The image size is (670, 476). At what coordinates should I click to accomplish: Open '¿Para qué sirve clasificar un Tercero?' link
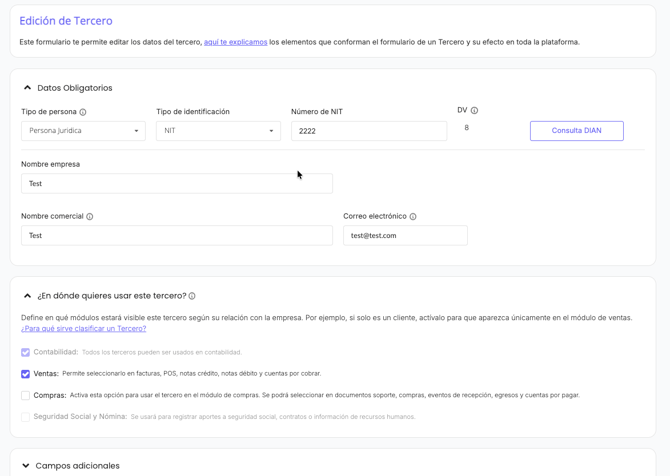tap(83, 329)
